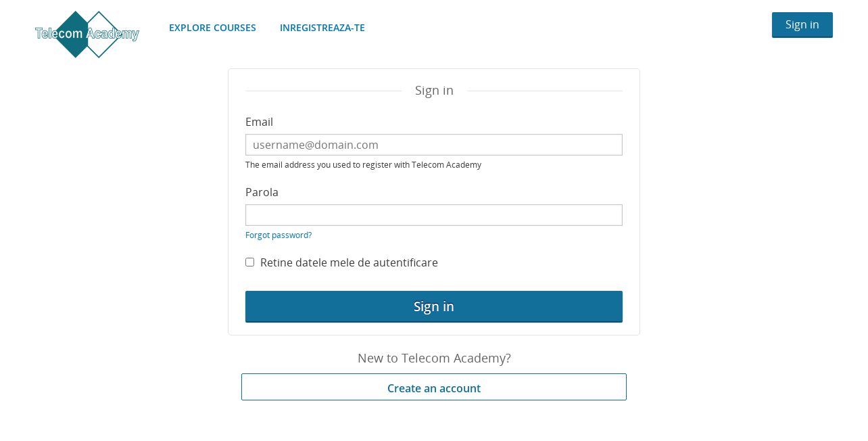Go to the Inregistreaza-te menu item
868x441 pixels.
[322, 28]
